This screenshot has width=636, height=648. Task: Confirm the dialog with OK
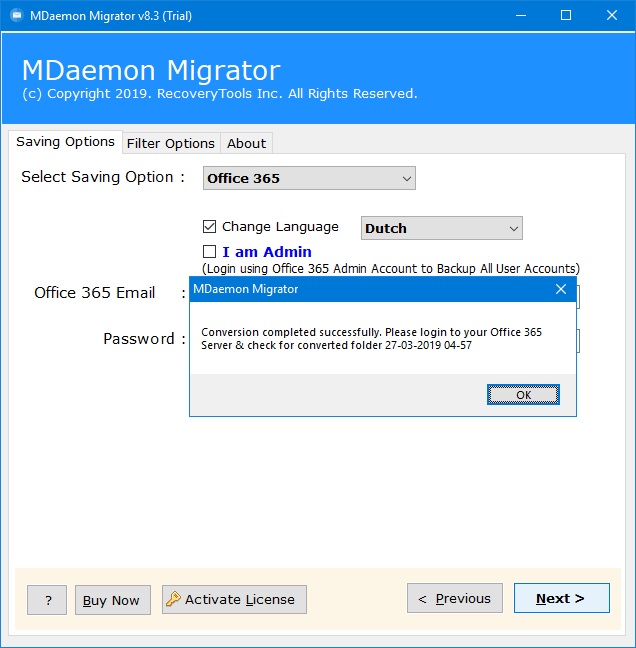pos(523,395)
